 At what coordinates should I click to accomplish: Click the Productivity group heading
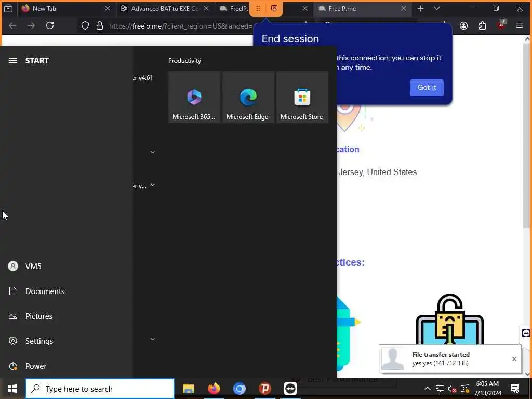tap(184, 61)
